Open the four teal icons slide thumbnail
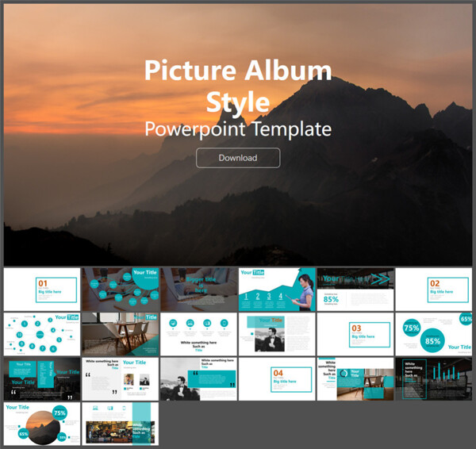 pos(198,334)
